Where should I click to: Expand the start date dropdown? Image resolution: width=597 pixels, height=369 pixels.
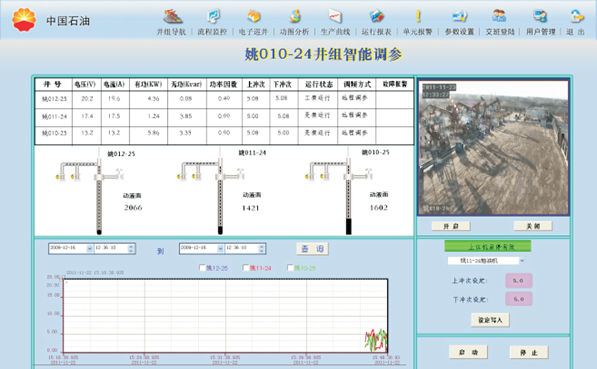89,248
